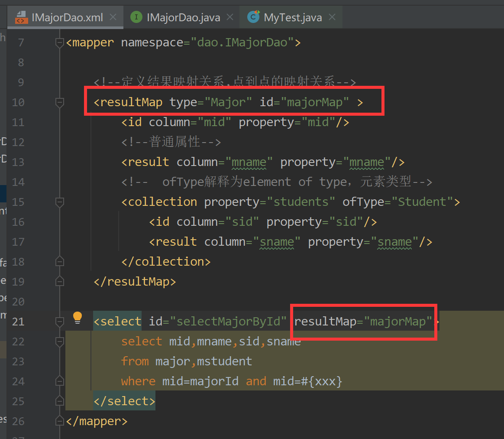Click the underlined mname column attribute
Screen dimensions: 504x439
coord(249,162)
